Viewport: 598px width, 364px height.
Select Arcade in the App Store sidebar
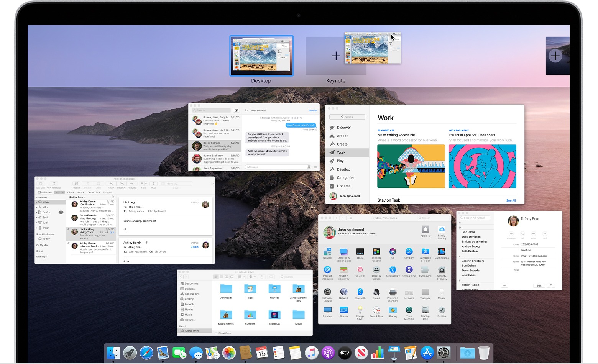pyautogui.click(x=342, y=136)
